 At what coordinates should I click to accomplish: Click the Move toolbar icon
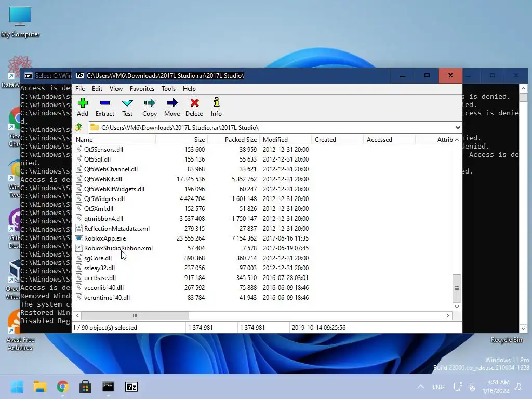171,107
